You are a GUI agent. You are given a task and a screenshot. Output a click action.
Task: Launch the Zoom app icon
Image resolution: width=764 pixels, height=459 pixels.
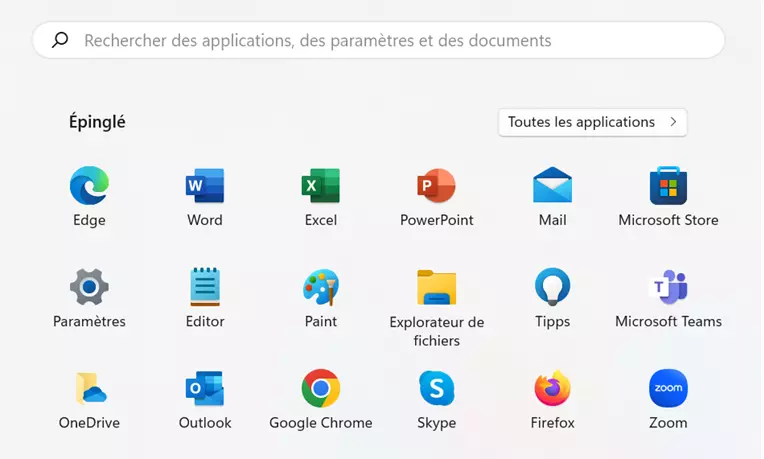click(x=668, y=388)
